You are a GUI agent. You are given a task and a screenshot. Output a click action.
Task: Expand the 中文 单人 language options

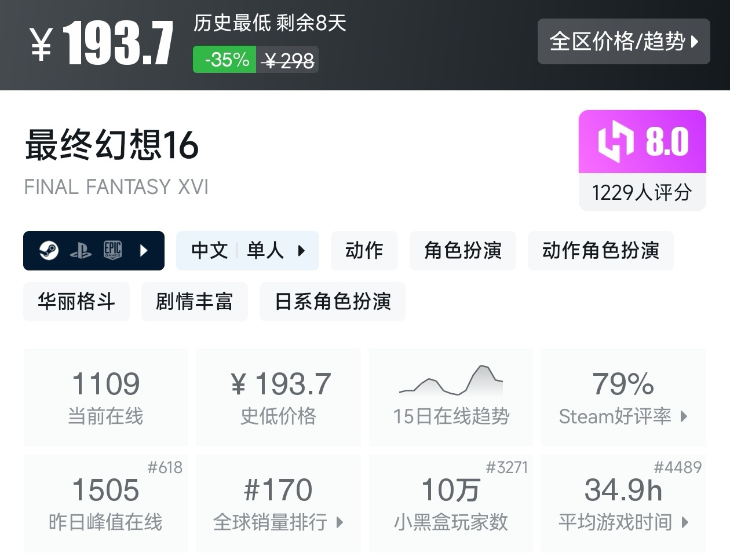point(247,251)
